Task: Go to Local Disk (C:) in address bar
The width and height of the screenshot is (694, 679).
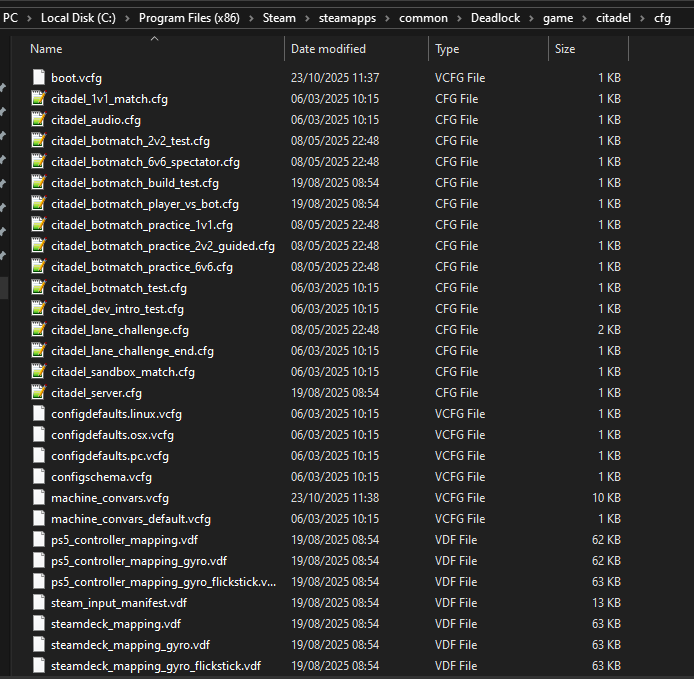Action: pyautogui.click(x=78, y=18)
